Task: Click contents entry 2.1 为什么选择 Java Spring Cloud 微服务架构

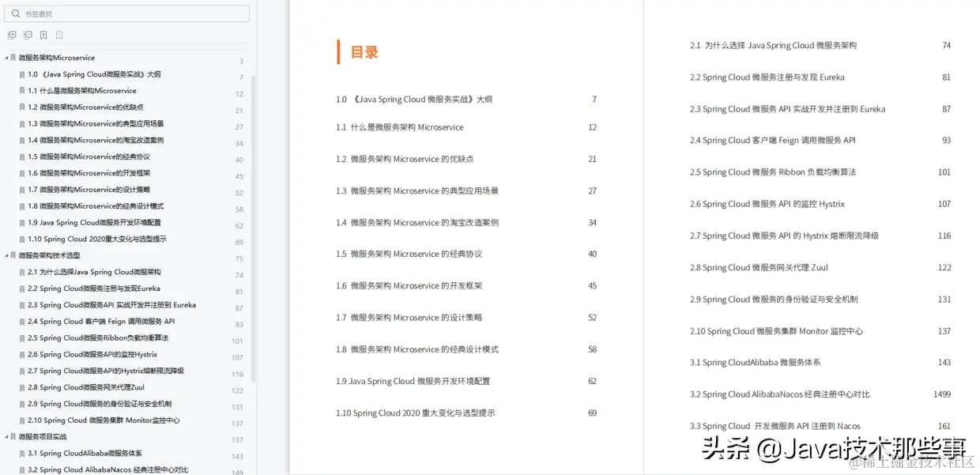Action: coord(773,46)
